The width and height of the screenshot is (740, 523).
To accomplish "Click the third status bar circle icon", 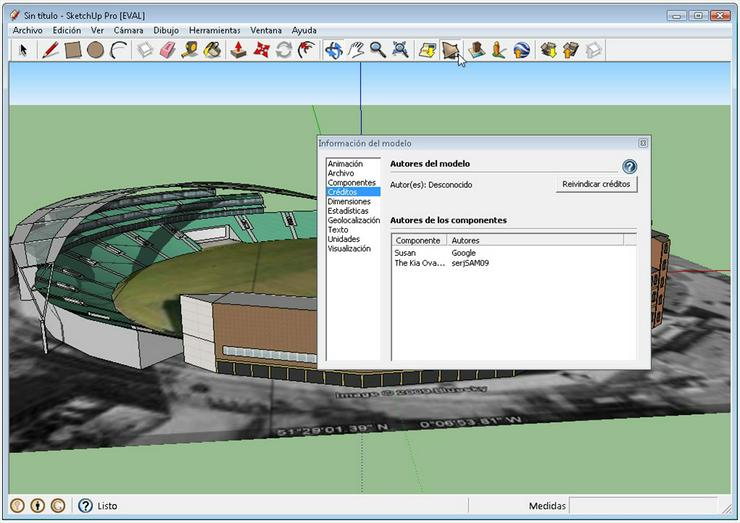I will point(58,506).
